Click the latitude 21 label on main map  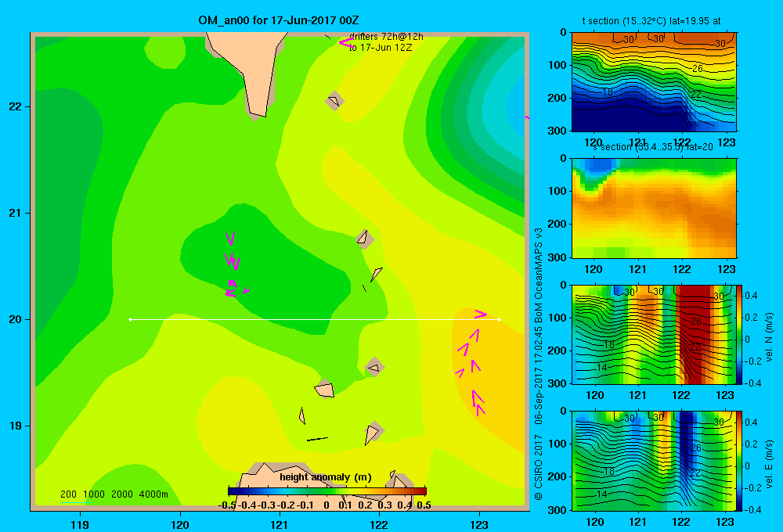pos(16,213)
